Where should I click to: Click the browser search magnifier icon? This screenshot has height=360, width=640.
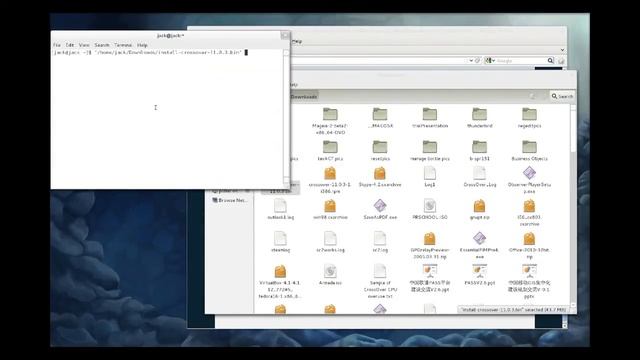[x=550, y=60]
